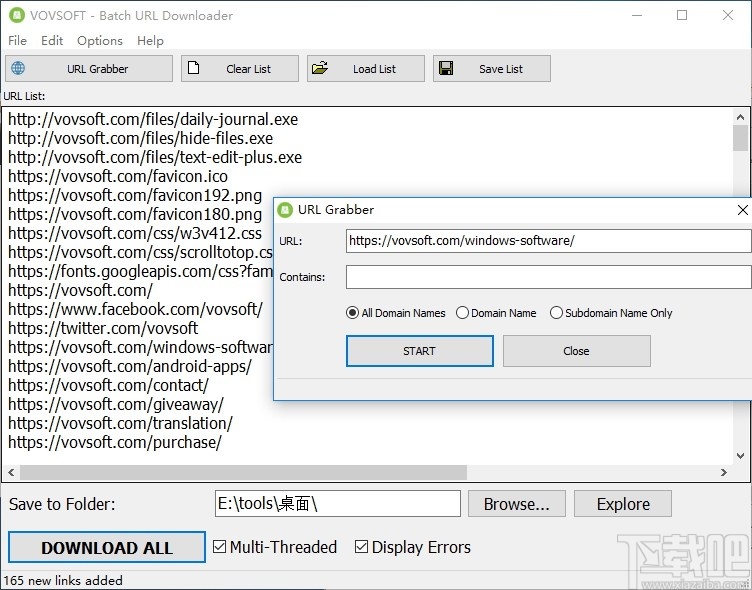This screenshot has height=590, width=752.
Task: Click the fonts.googleapis.com URL line
Action: click(x=140, y=271)
